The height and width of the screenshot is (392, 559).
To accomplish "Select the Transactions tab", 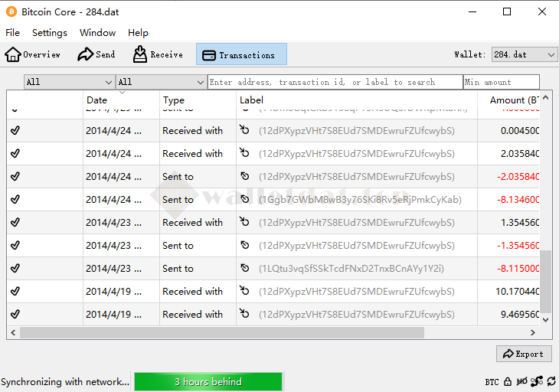I will [241, 54].
